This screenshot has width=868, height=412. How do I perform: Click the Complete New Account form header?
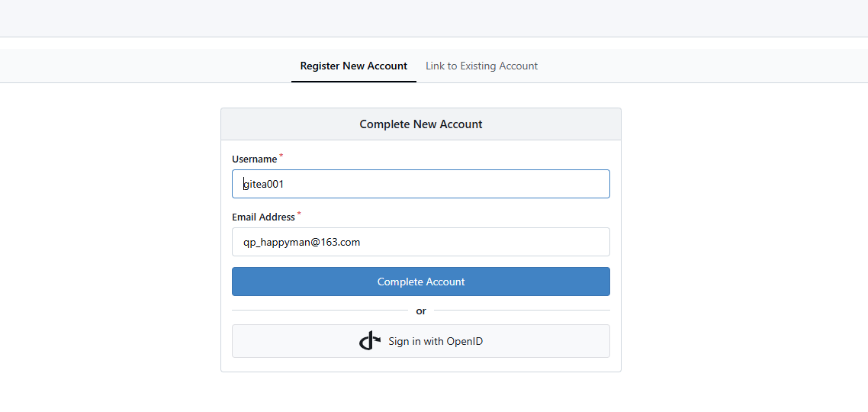tap(420, 124)
